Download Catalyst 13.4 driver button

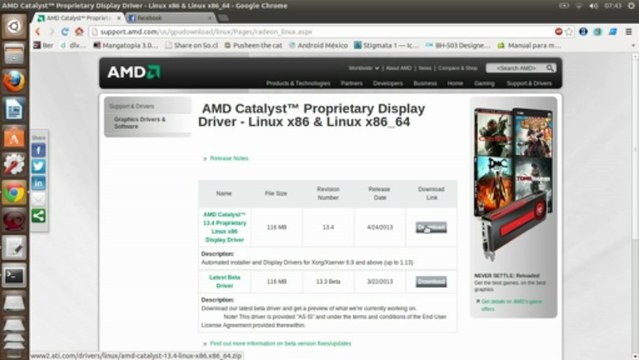click(431, 227)
